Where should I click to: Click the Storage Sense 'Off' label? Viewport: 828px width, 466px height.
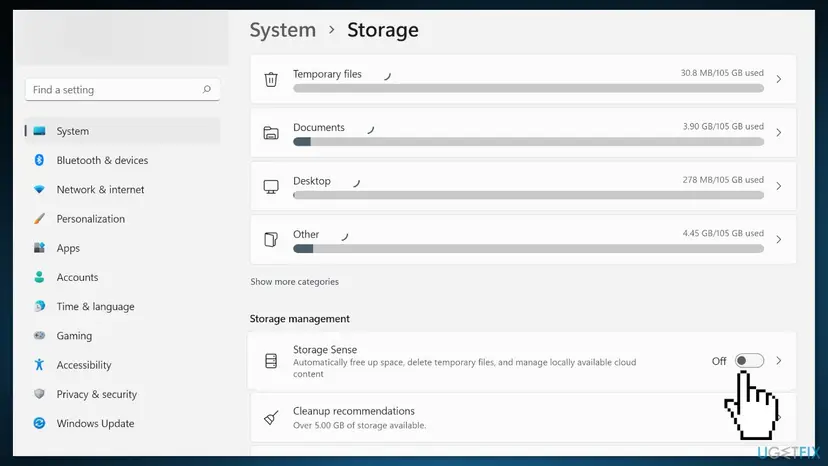coord(719,361)
